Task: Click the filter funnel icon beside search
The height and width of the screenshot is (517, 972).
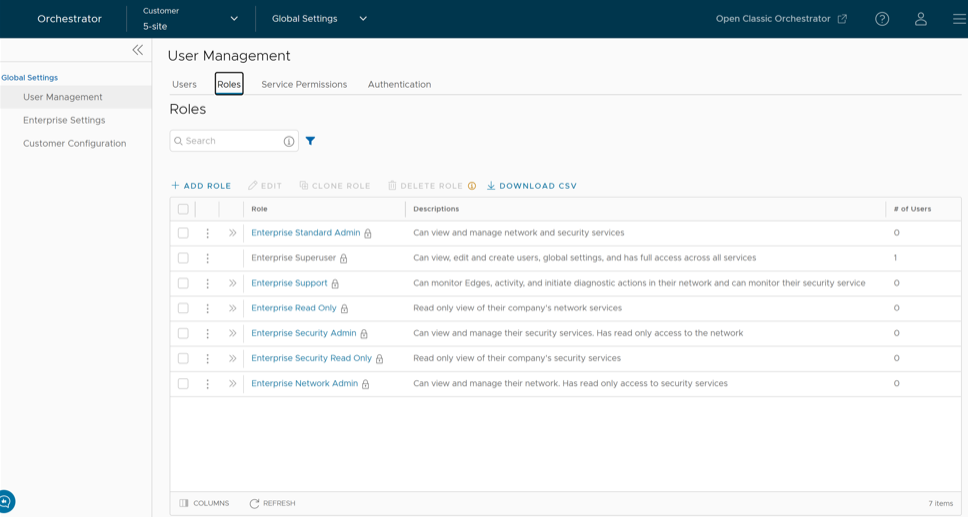Action: click(310, 141)
